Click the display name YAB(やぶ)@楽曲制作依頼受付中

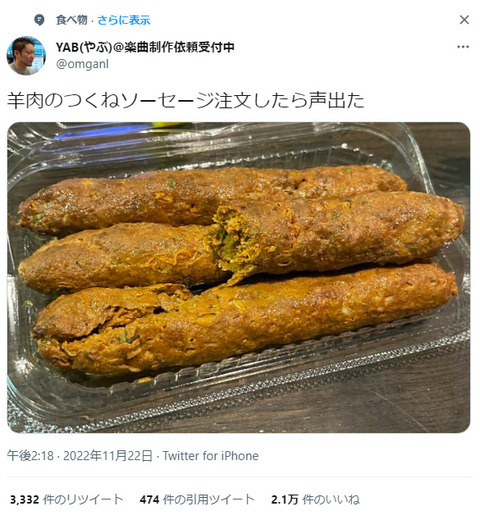coord(145,47)
